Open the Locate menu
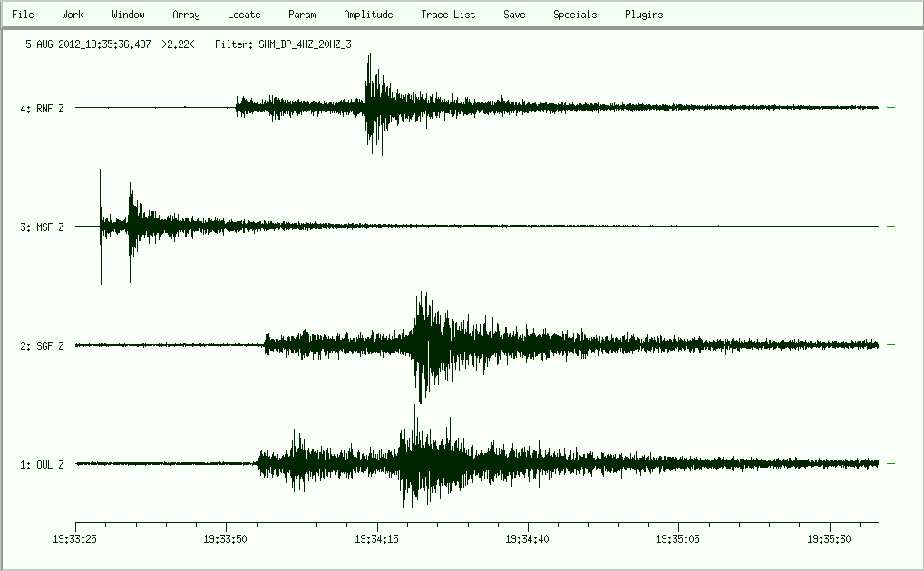The width and height of the screenshot is (924, 571). coord(244,15)
